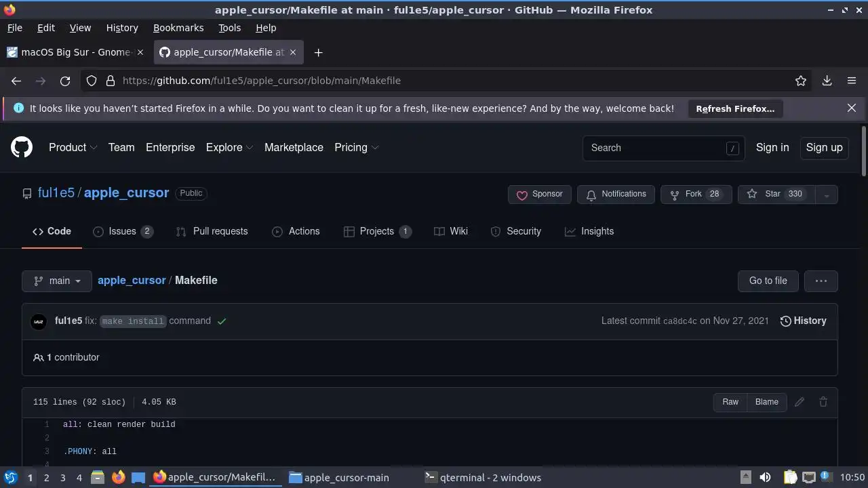Open the Firefox hamburger application menu
868x488 pixels.
[x=852, y=81]
